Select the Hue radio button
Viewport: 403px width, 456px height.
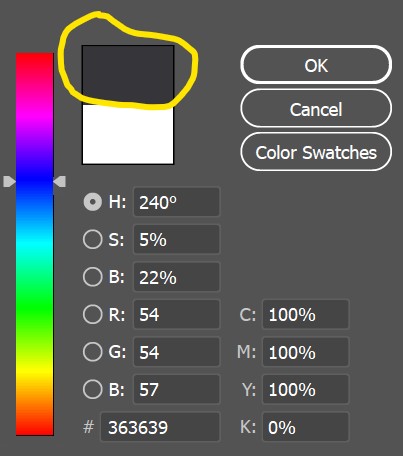coord(92,202)
